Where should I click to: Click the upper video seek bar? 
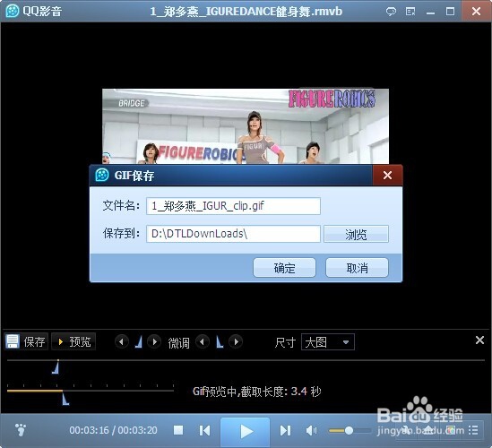[246, 360]
